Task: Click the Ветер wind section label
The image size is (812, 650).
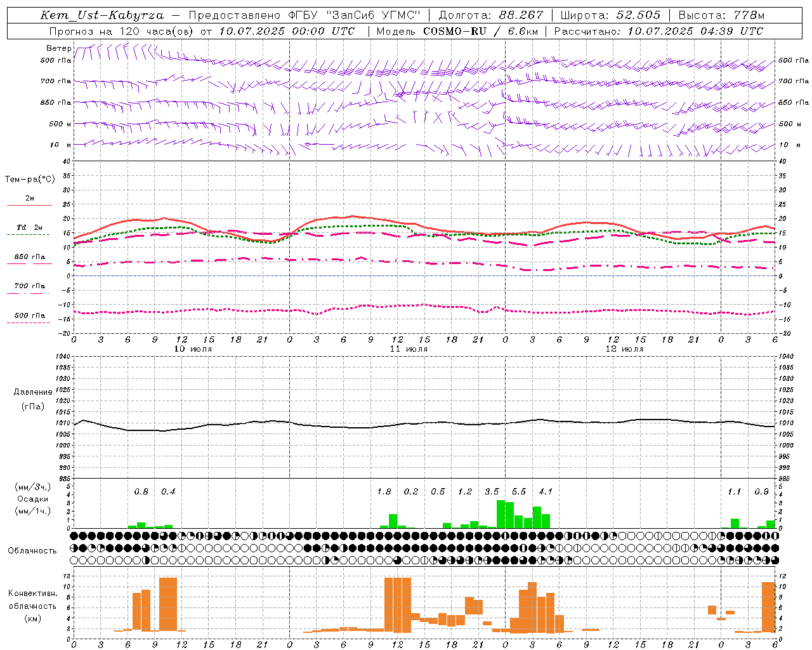Action: (x=58, y=48)
